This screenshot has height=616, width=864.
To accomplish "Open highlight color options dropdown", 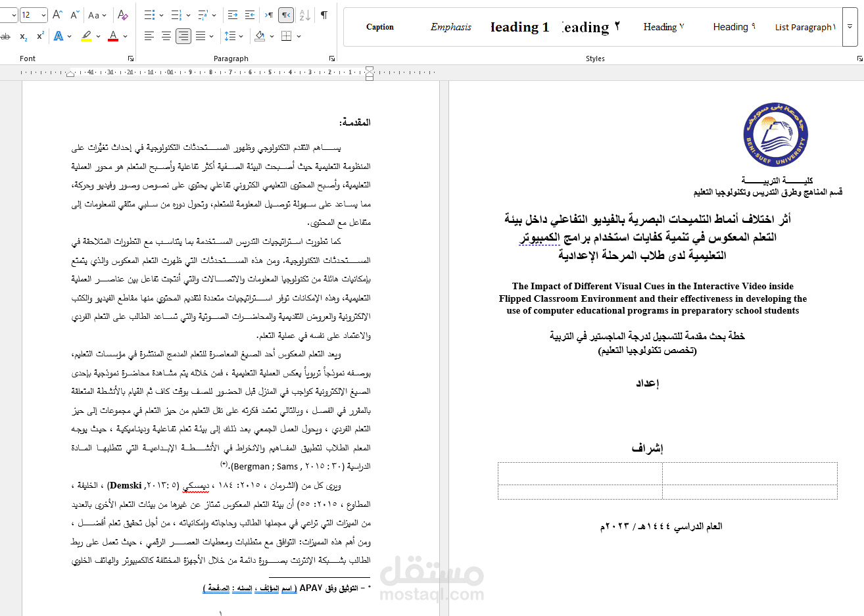I will click(x=98, y=36).
